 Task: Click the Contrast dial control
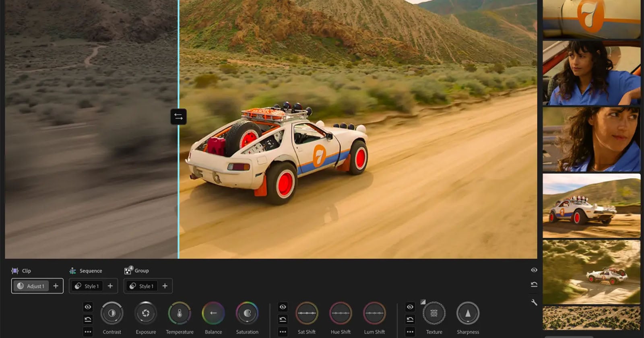coord(112,313)
